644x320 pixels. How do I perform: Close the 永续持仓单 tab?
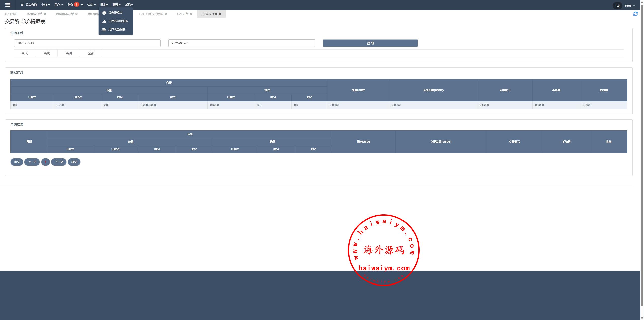point(45,14)
